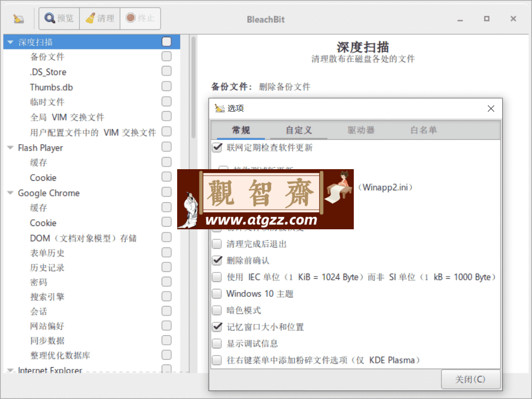Enable the IEC 单位 option checkbox
The image size is (532, 399).
pos(217,277)
